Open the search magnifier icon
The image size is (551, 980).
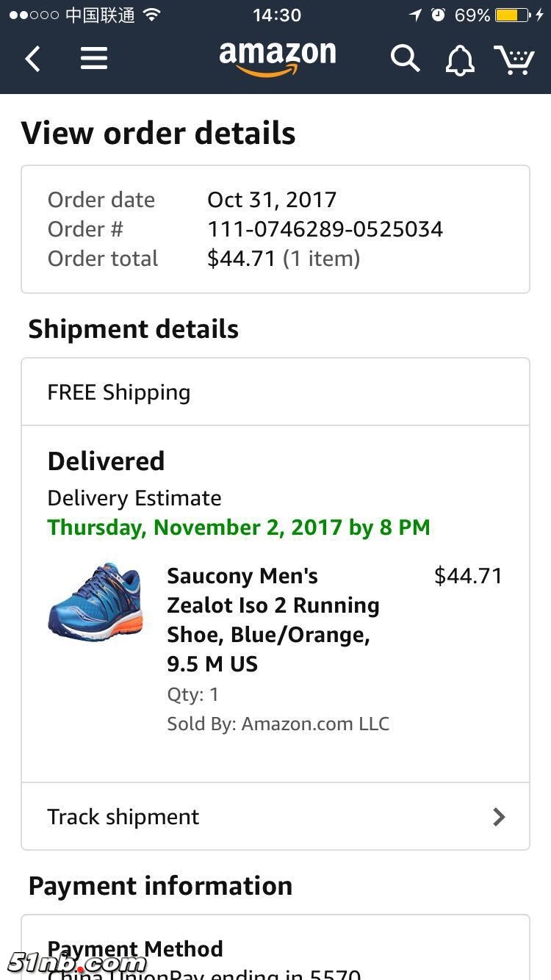(405, 59)
